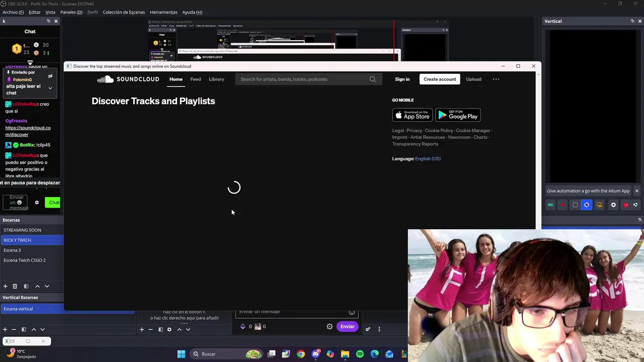Click the Transparency Reports link
644x362 pixels.
pos(415,144)
